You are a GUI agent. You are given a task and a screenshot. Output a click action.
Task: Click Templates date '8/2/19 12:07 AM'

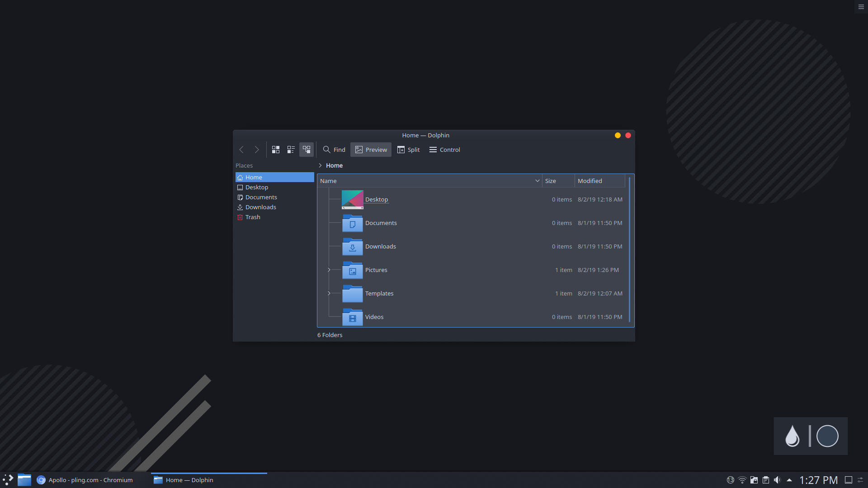[600, 294]
